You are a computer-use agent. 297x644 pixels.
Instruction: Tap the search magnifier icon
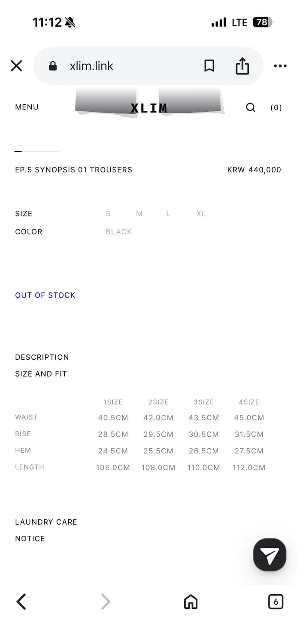(x=250, y=107)
